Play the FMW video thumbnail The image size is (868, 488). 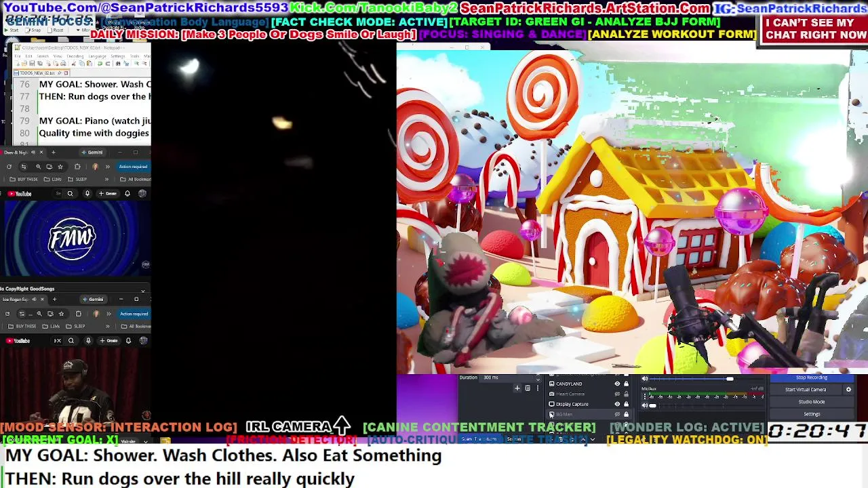coord(73,238)
